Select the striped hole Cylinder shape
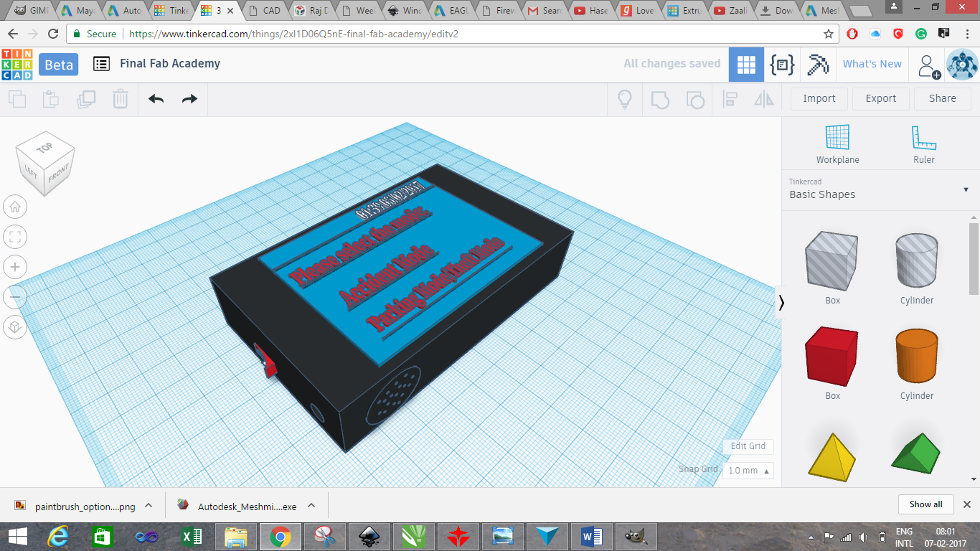 tap(917, 262)
